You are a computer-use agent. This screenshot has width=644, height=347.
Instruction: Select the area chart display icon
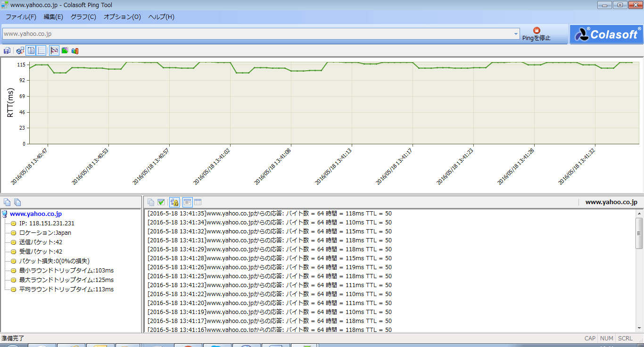click(x=65, y=50)
